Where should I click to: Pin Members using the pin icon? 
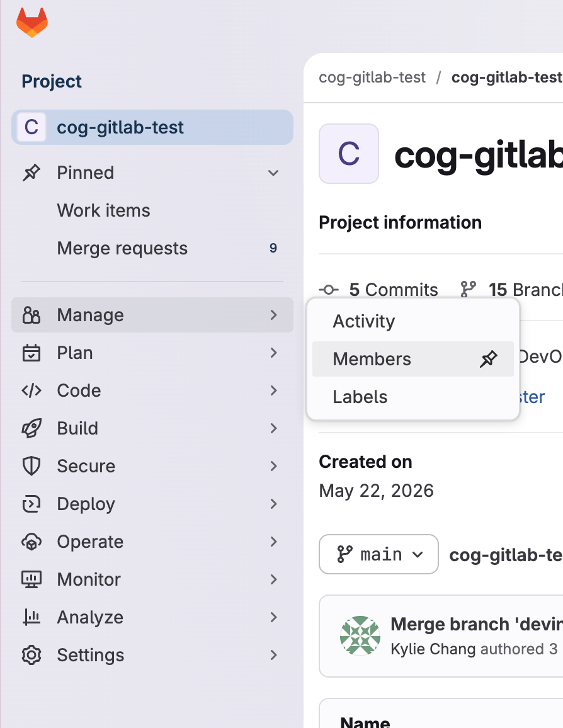pyautogui.click(x=488, y=359)
